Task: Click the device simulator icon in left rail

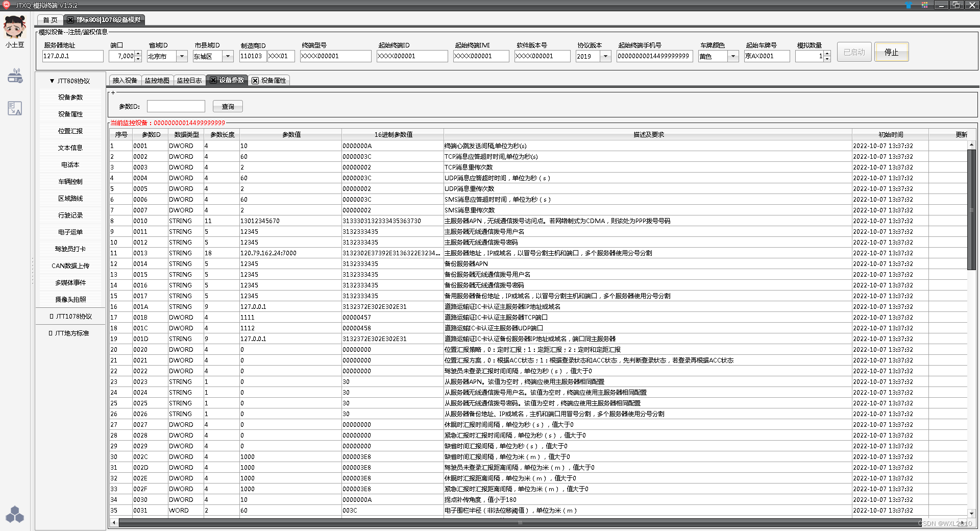Action: pyautogui.click(x=15, y=76)
